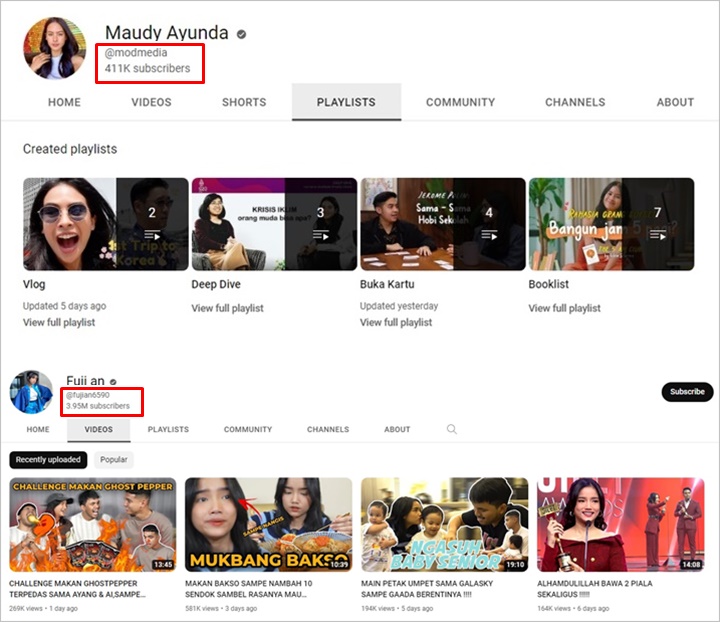720x622 pixels.
Task: Select Fuji an VIDEOS tab
Action: tap(99, 430)
